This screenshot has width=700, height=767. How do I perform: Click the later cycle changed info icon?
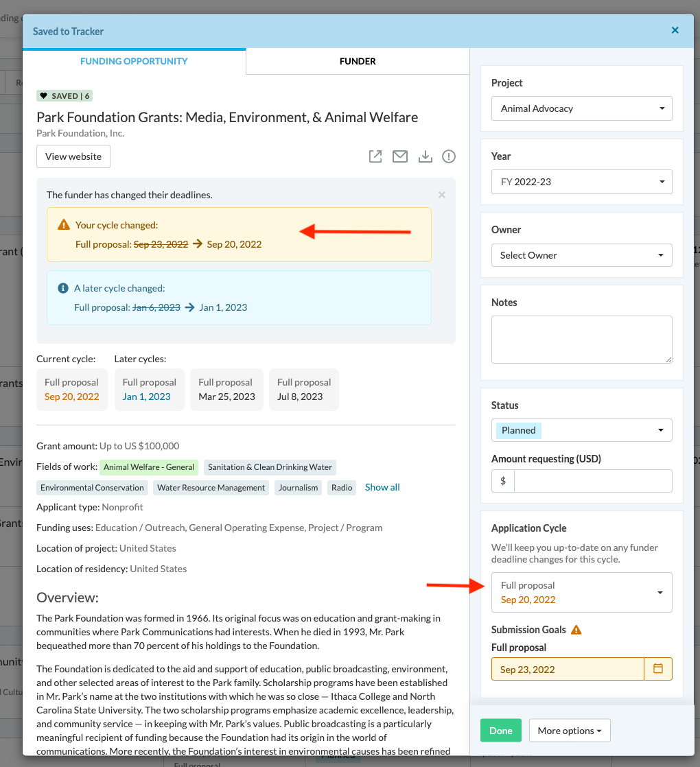pos(63,288)
